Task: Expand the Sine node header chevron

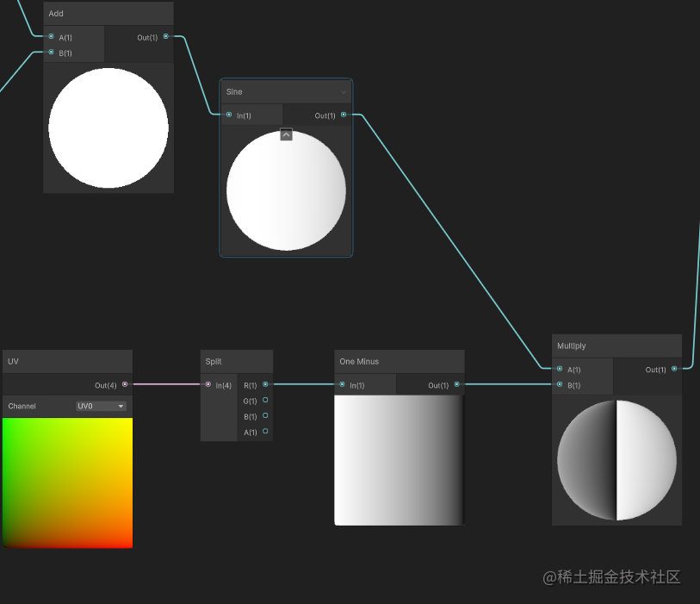Action: click(x=344, y=92)
